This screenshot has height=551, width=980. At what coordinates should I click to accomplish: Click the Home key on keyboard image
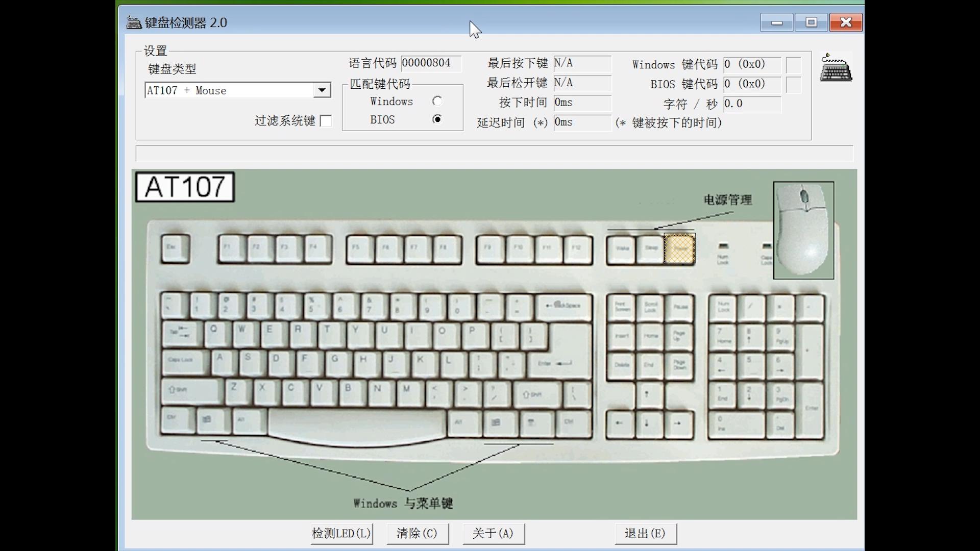coord(650,336)
